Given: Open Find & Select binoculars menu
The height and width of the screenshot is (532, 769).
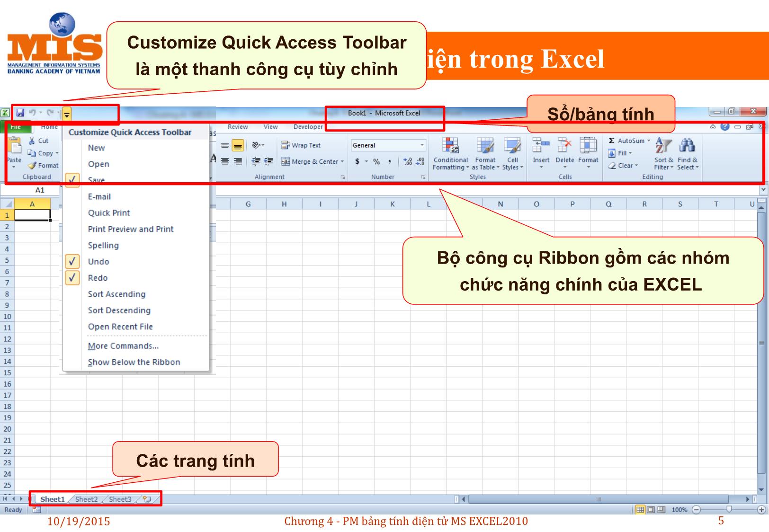Looking at the screenshot, I should pos(688,154).
